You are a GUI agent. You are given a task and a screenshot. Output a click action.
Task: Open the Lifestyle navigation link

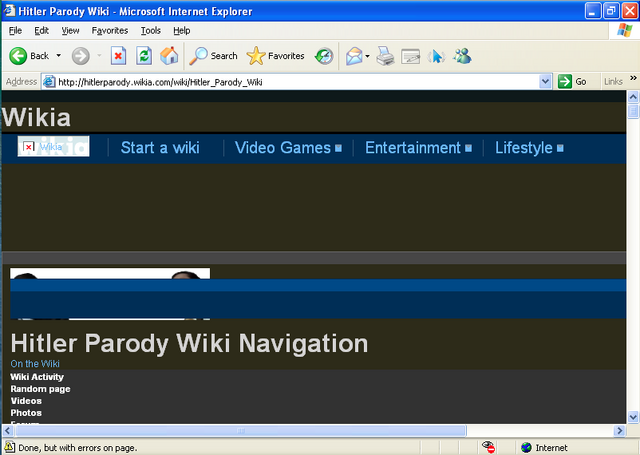coord(524,148)
